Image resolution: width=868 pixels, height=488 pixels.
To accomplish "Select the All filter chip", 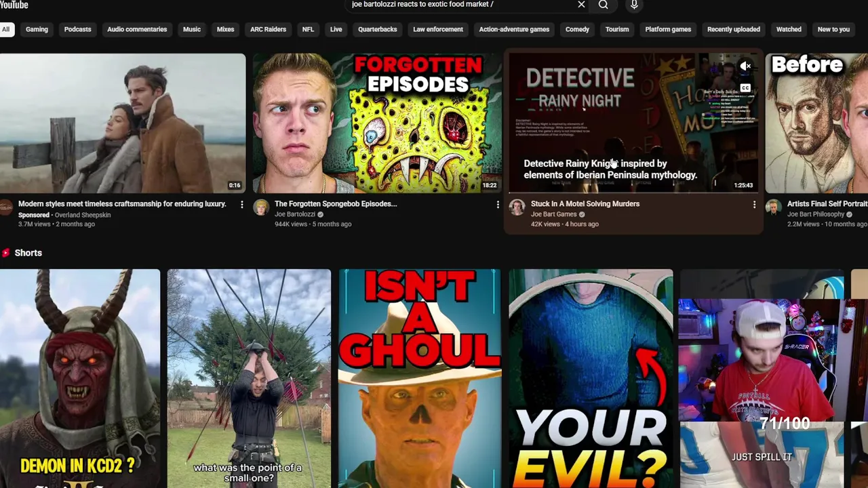I will pyautogui.click(x=5, y=29).
